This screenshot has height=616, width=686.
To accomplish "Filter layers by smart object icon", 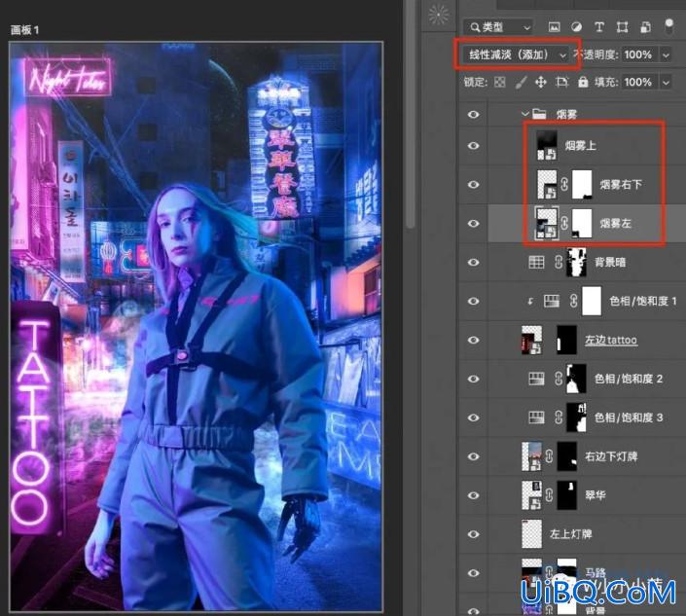I will click(x=645, y=27).
